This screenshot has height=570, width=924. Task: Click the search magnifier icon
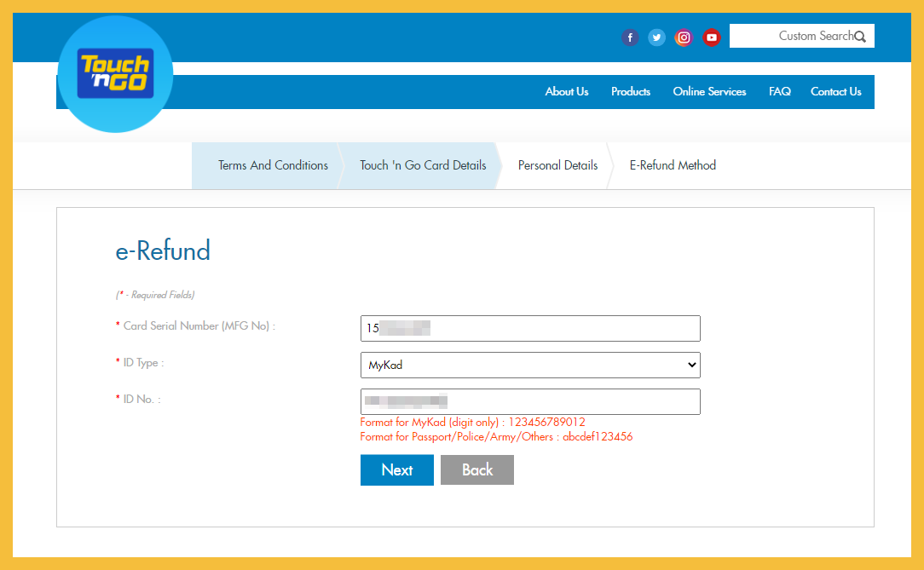[x=860, y=37]
